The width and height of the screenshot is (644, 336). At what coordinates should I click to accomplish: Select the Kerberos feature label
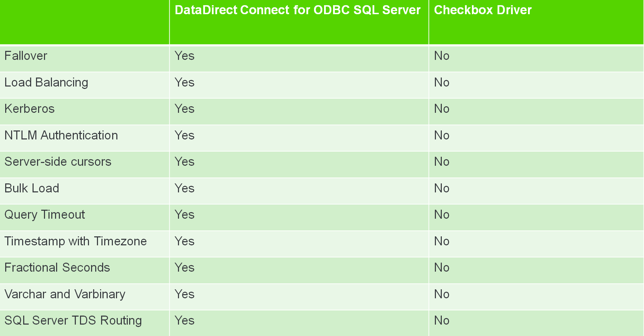[x=29, y=109]
